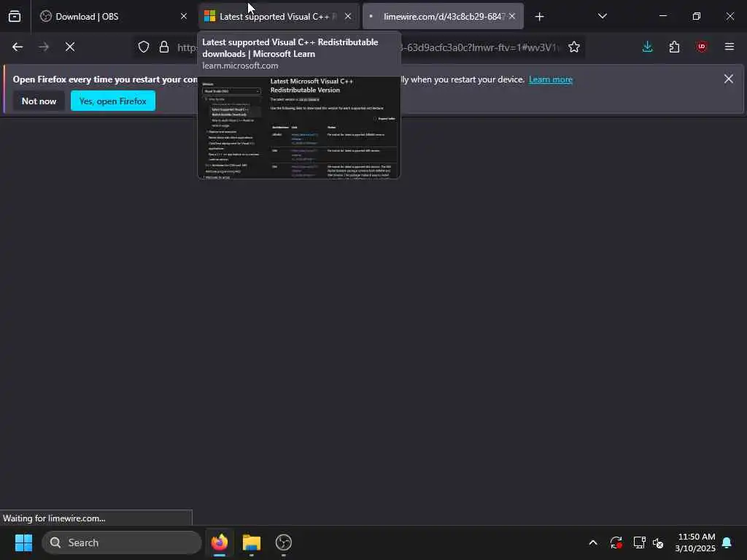Close the Download | OBS tab
This screenshot has width=747, height=560.
pos(183,16)
